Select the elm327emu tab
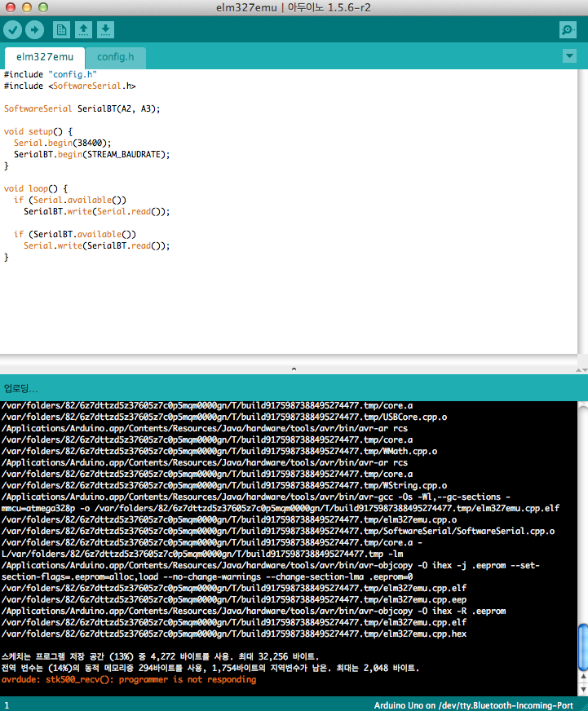 coord(45,58)
